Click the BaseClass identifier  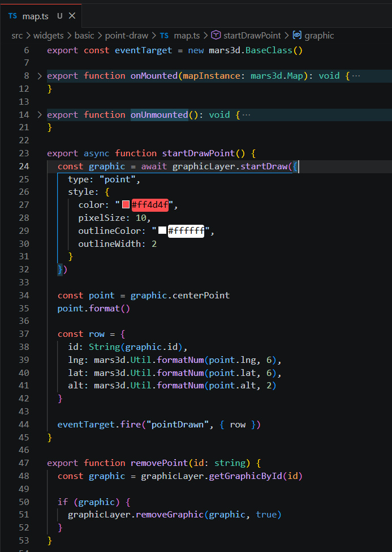pos(269,50)
